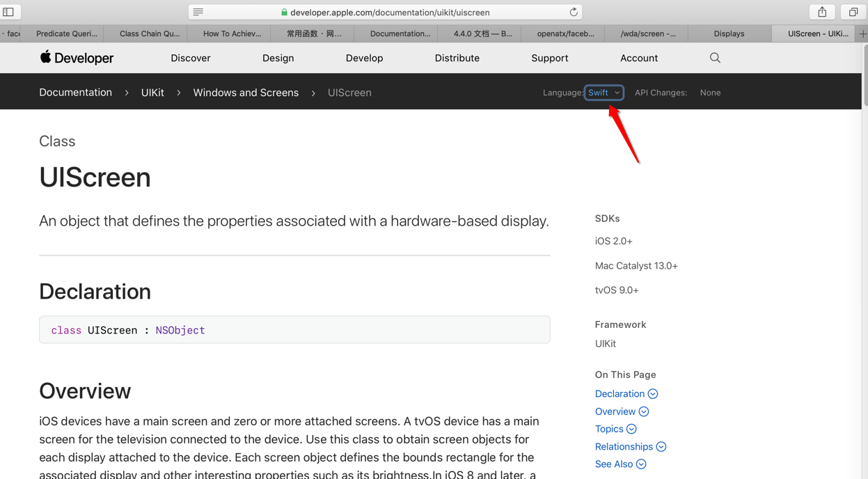Click the NSObject type link
The width and height of the screenshot is (868, 479).
[180, 330]
